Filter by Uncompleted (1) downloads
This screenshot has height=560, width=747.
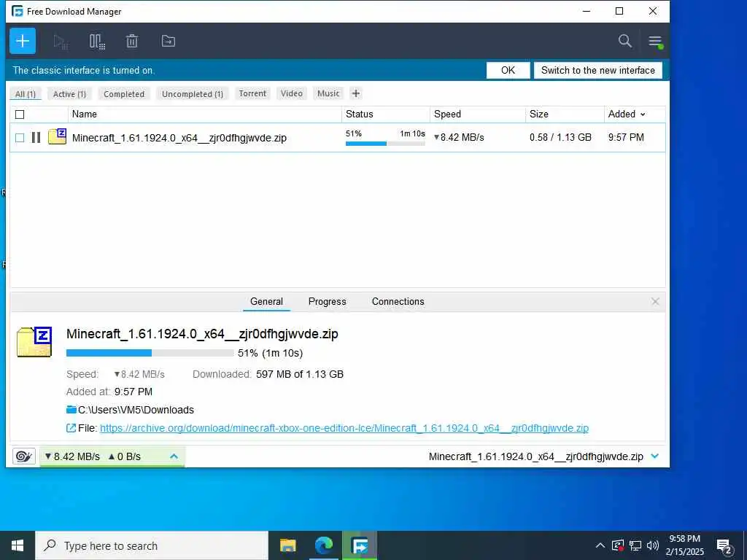tap(193, 94)
